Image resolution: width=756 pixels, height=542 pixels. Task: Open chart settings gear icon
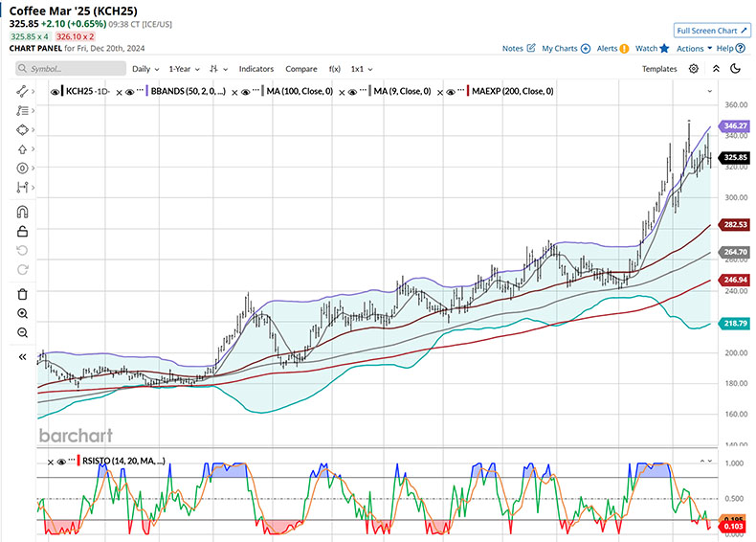(695, 69)
